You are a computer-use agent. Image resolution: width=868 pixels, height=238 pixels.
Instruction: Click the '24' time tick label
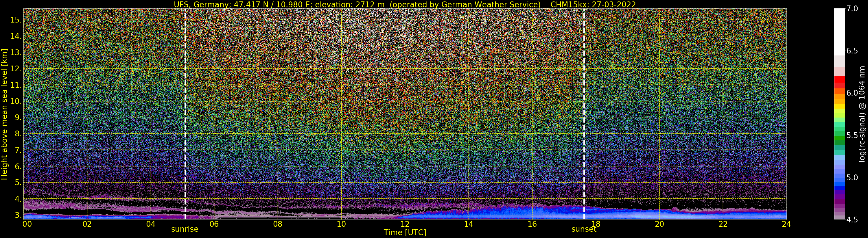pos(786,224)
